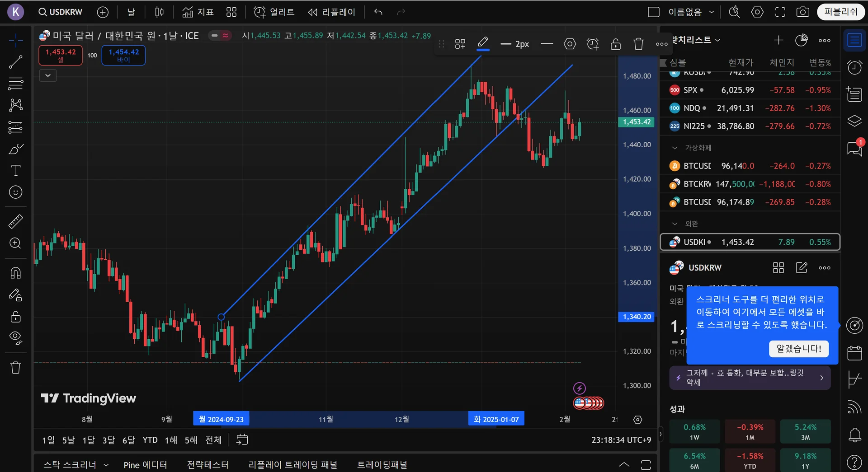Activate the zoom in tool
This screenshot has height=472, width=868.
(16, 243)
